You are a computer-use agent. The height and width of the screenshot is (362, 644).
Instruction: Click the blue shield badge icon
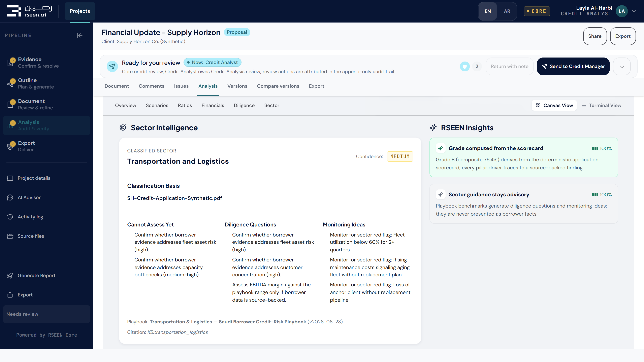click(465, 66)
